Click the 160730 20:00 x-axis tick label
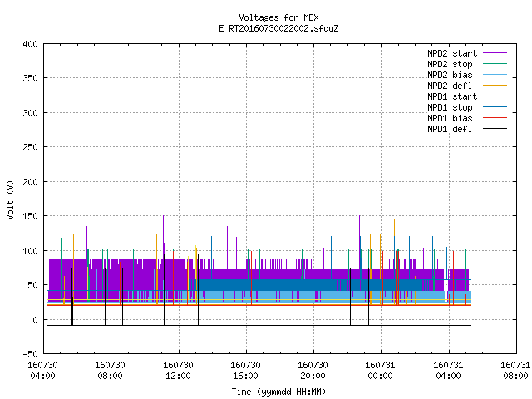The height and width of the screenshot is (399, 532). 313,370
